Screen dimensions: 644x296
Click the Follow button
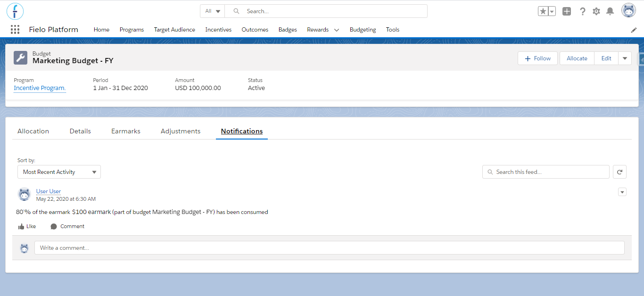coord(537,58)
